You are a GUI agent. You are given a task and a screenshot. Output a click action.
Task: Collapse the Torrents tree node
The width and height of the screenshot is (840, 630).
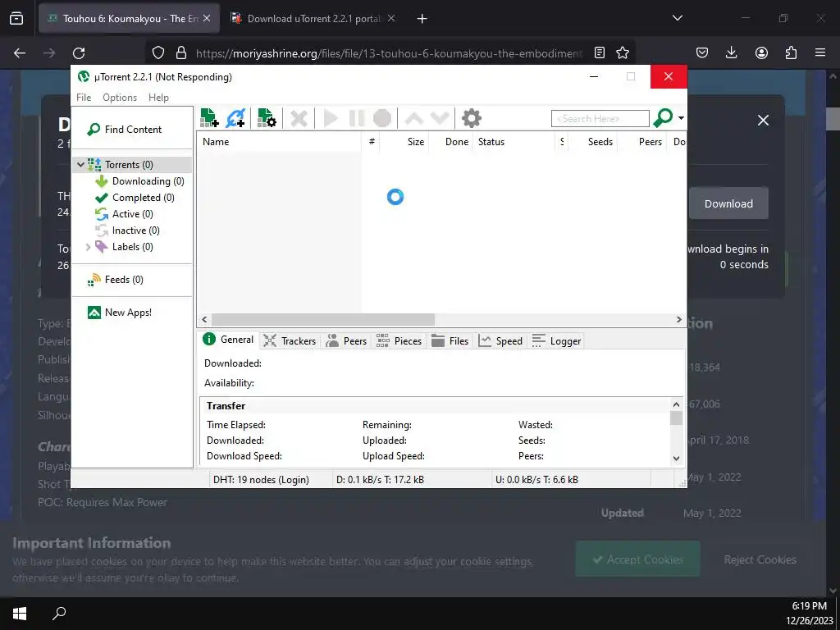[80, 164]
